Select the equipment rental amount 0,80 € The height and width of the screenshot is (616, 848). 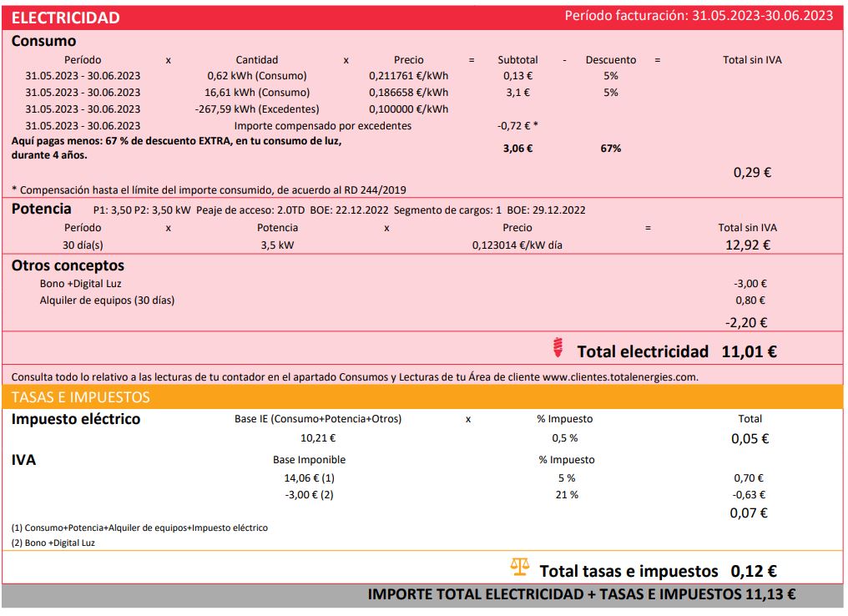tap(750, 300)
